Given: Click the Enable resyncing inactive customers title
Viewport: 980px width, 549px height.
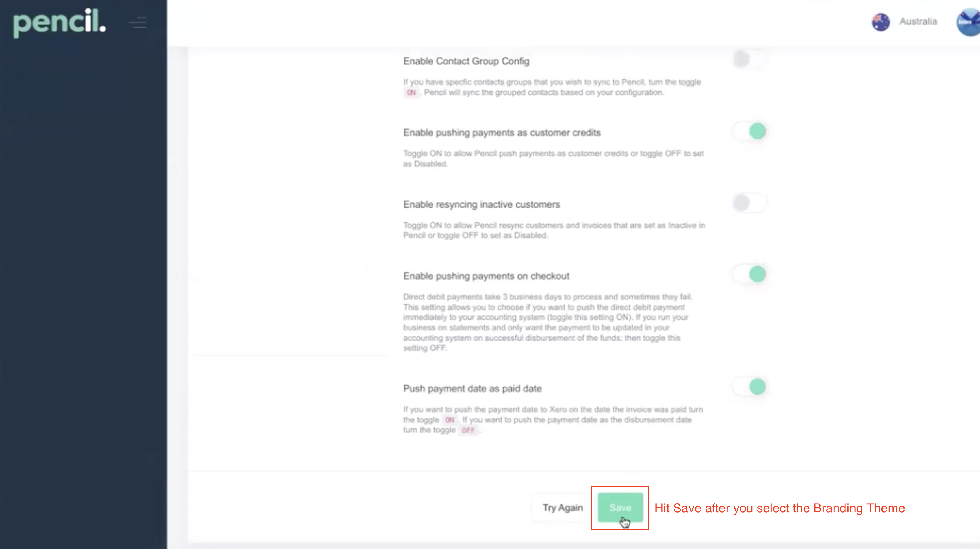Looking at the screenshot, I should click(x=481, y=204).
